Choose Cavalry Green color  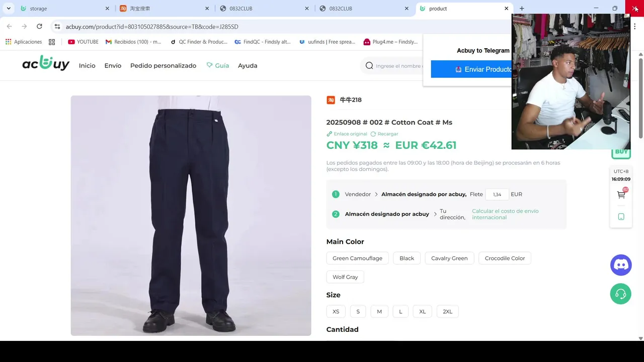pyautogui.click(x=449, y=258)
